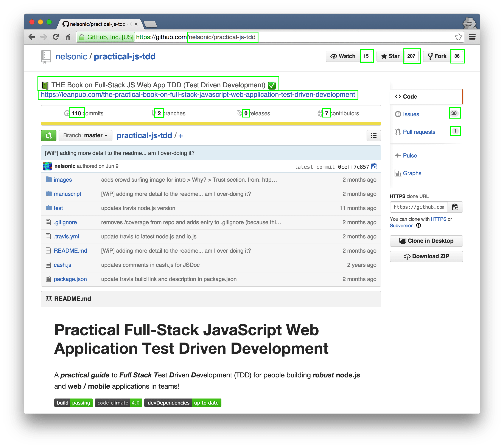Open the .travis.yml file

[x=66, y=236]
